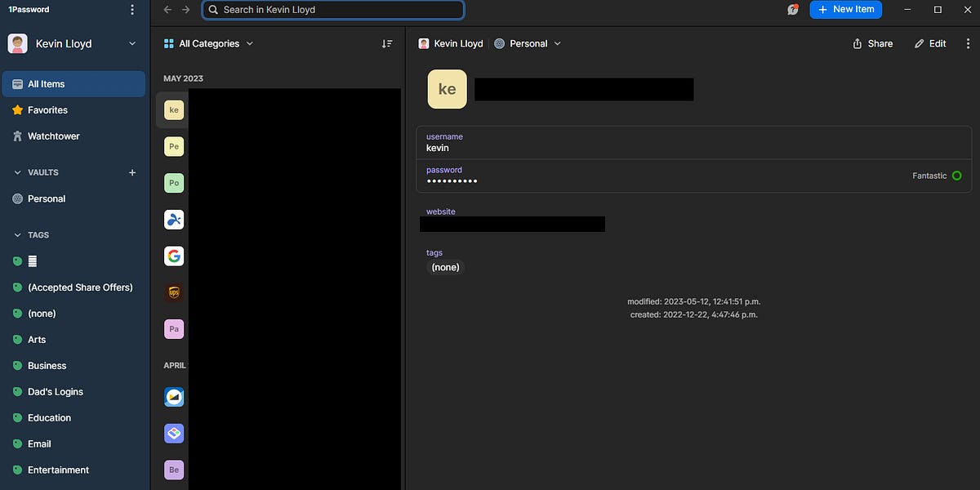Viewport: 980px width, 490px height.
Task: Select the blue diamond item under April
Action: coord(173,433)
